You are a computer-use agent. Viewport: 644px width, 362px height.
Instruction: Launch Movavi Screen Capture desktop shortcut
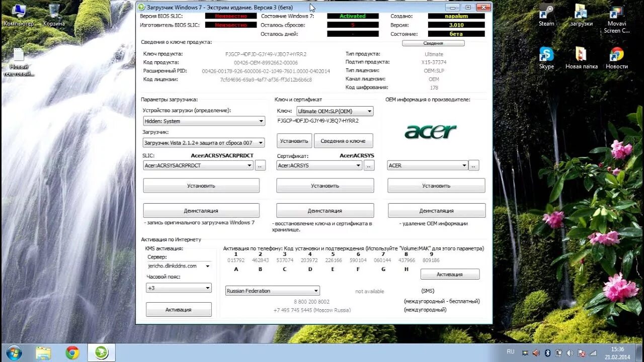click(617, 19)
